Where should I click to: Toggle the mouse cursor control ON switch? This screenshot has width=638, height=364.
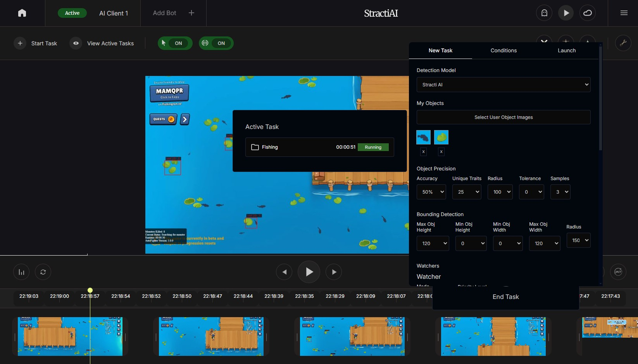(175, 43)
